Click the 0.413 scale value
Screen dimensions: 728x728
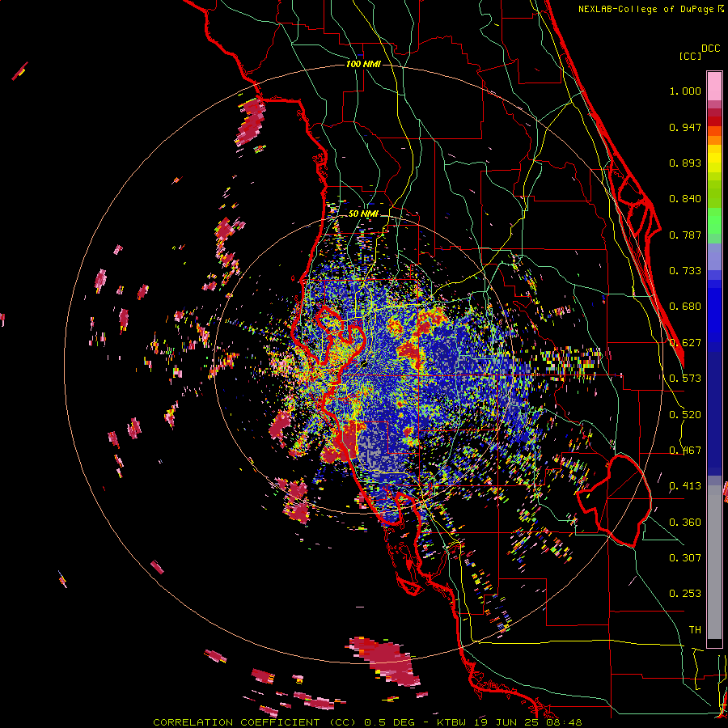(x=685, y=486)
